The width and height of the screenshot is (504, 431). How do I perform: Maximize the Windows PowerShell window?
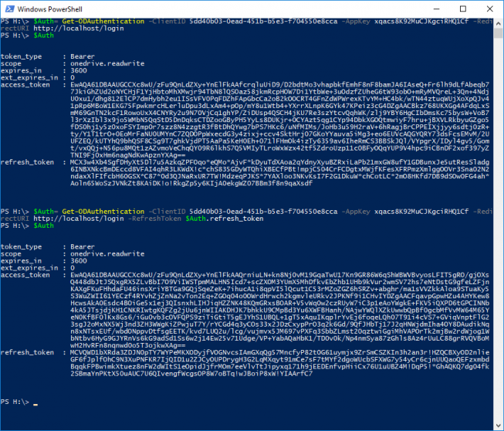[x=463, y=9]
